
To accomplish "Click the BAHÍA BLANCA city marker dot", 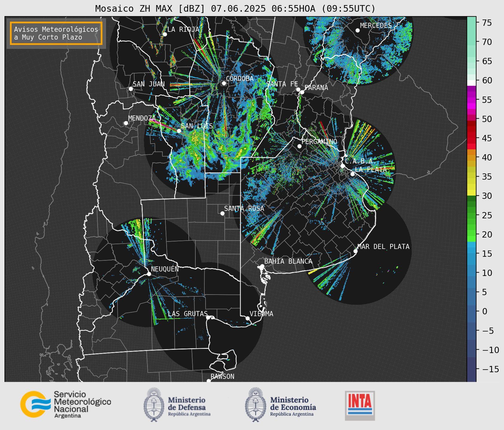I will 262,266.
